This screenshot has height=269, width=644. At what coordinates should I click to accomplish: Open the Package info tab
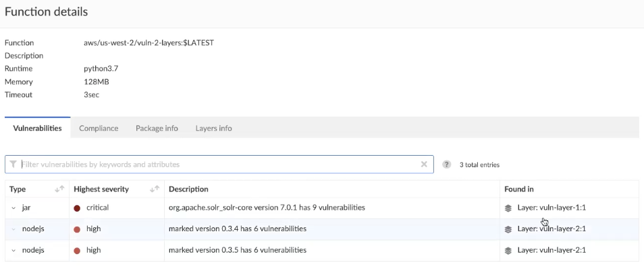coord(157,128)
